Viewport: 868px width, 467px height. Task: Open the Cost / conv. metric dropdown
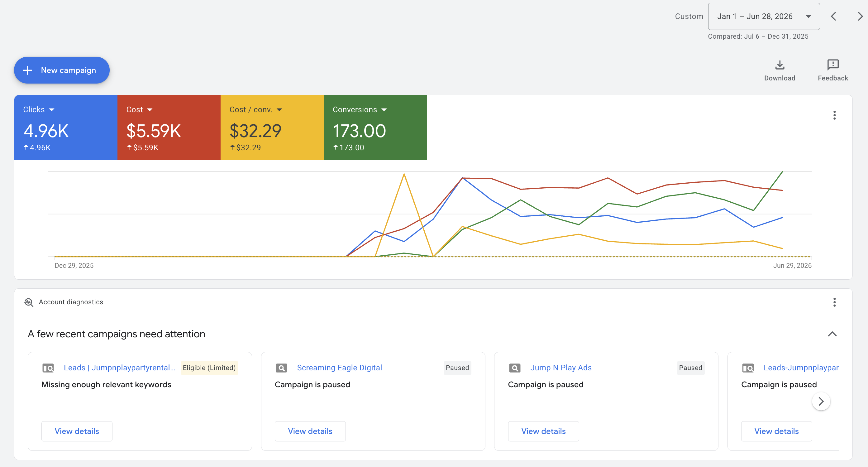[255, 110]
